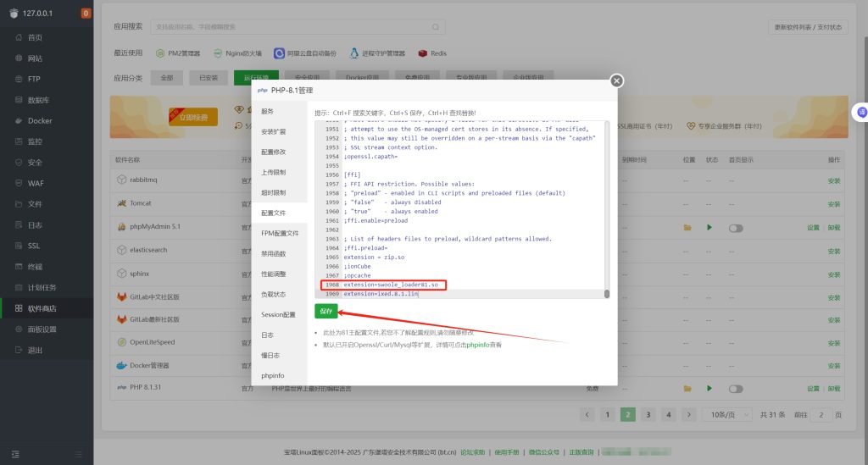Click the notification badge next to 127.0.0.1

point(86,14)
